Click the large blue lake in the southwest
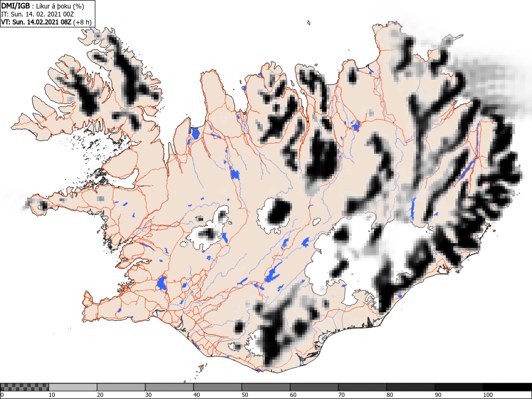This screenshot has height=399, width=532. pyautogui.click(x=162, y=284)
